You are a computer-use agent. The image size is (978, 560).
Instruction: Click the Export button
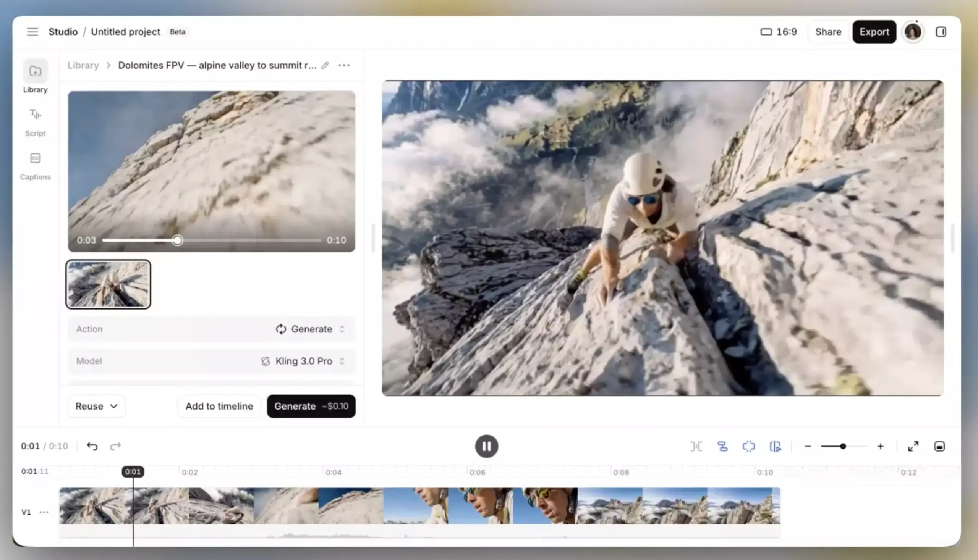point(874,32)
